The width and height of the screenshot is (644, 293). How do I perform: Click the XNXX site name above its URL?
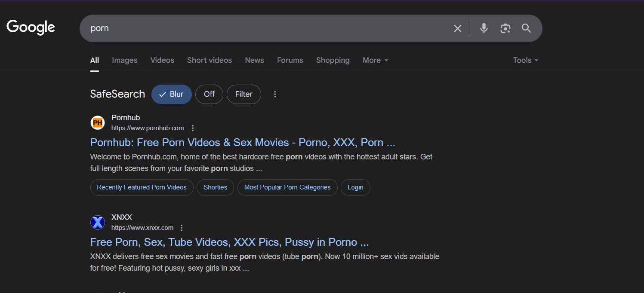[122, 217]
